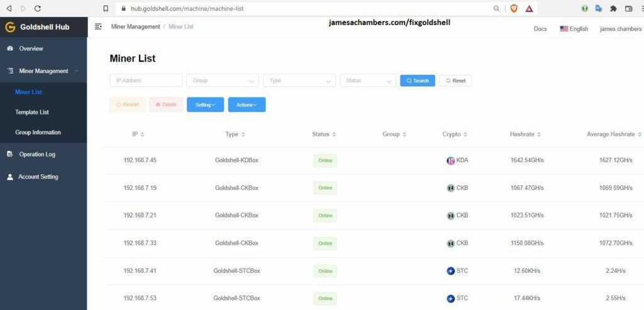Sort table by Type column arrows
Image resolution: width=644 pixels, height=310 pixels.
243,135
